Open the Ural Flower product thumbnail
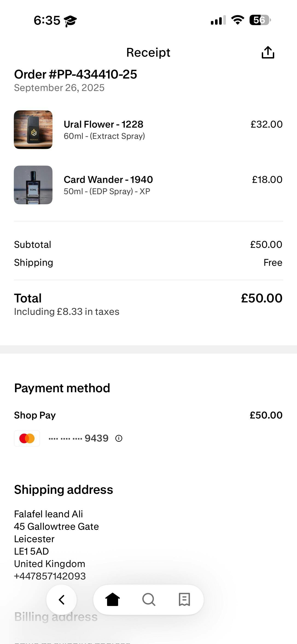Screen dimensions: 297x644 click(33, 129)
